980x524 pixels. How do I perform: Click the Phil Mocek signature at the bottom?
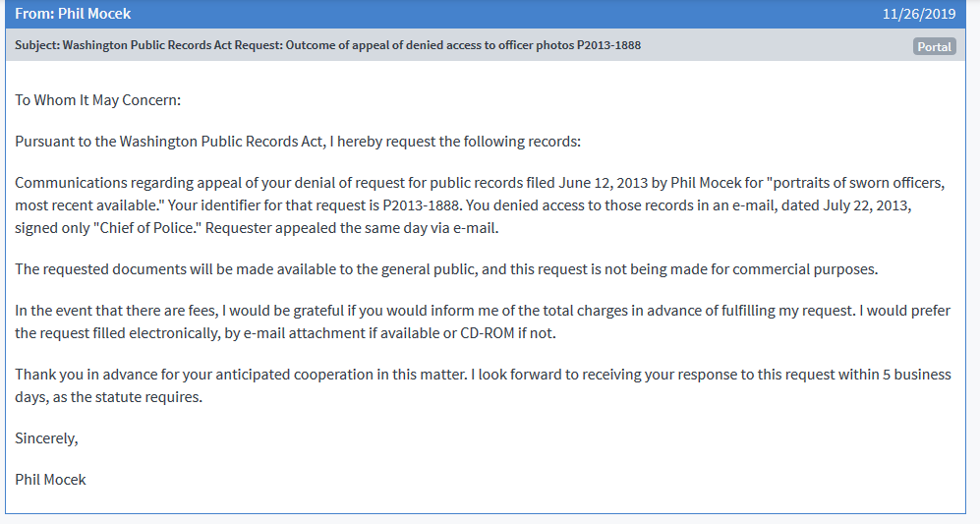50,480
